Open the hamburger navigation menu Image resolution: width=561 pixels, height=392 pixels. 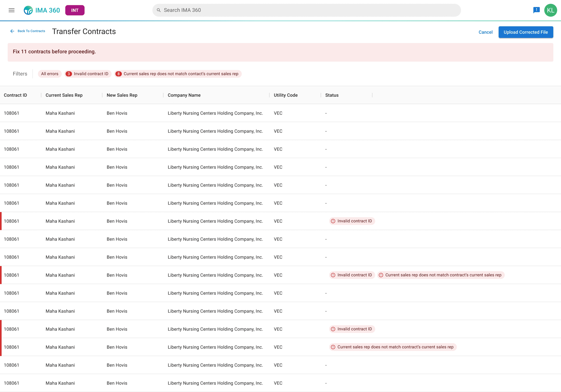11,10
